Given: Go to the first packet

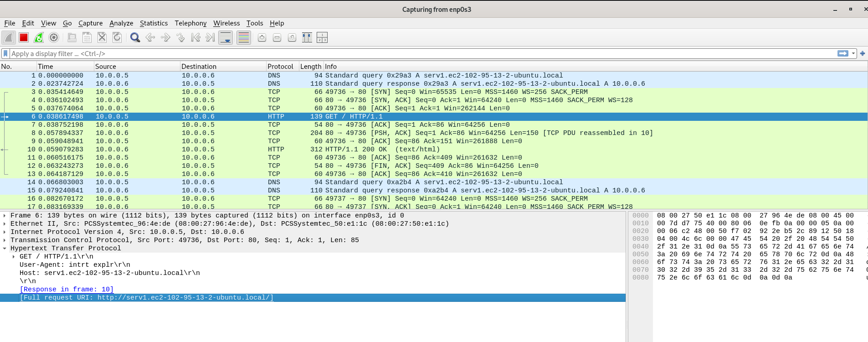Looking at the screenshot, I should 195,37.
